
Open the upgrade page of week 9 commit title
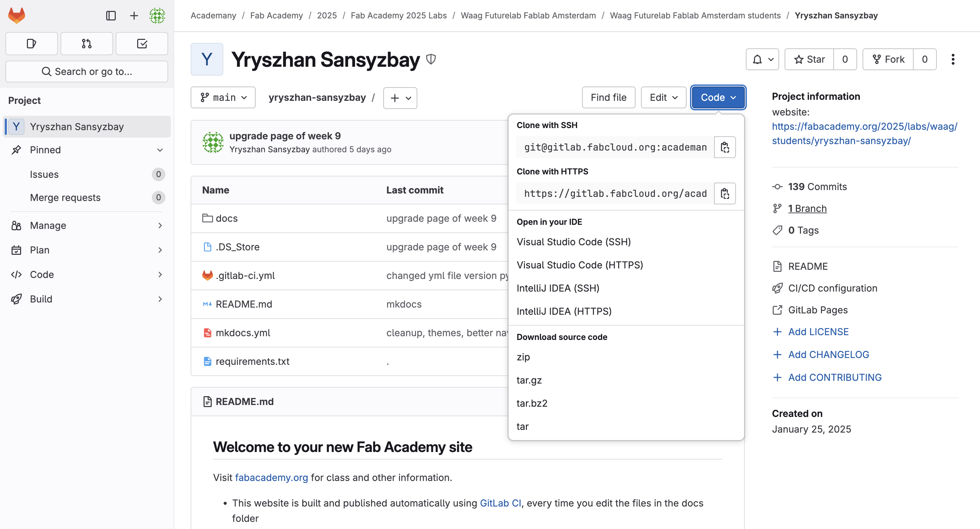point(285,136)
